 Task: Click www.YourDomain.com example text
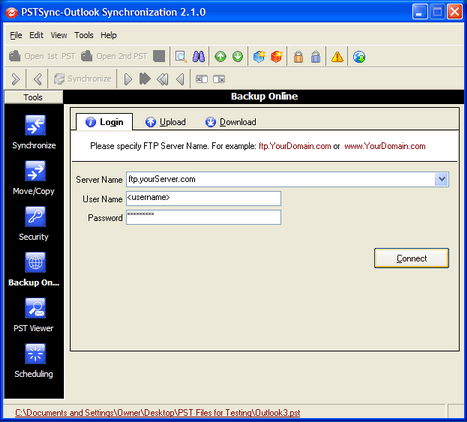[x=385, y=146]
